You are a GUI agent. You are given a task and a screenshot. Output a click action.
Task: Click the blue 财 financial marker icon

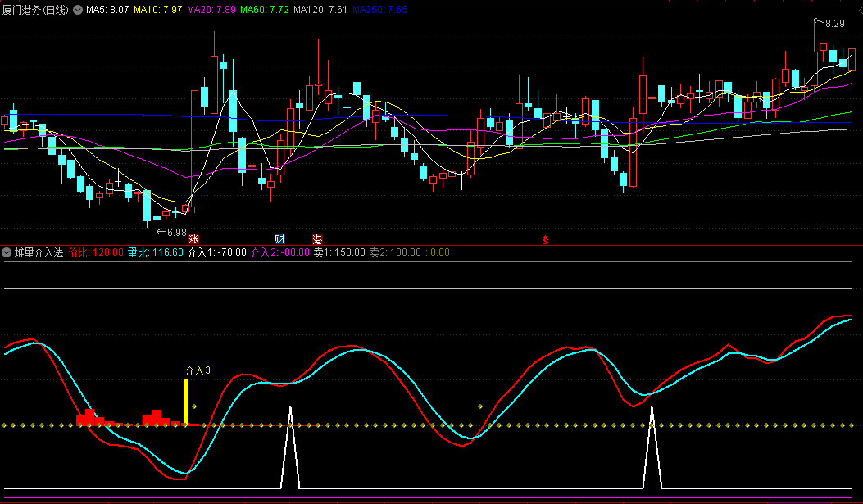point(279,239)
